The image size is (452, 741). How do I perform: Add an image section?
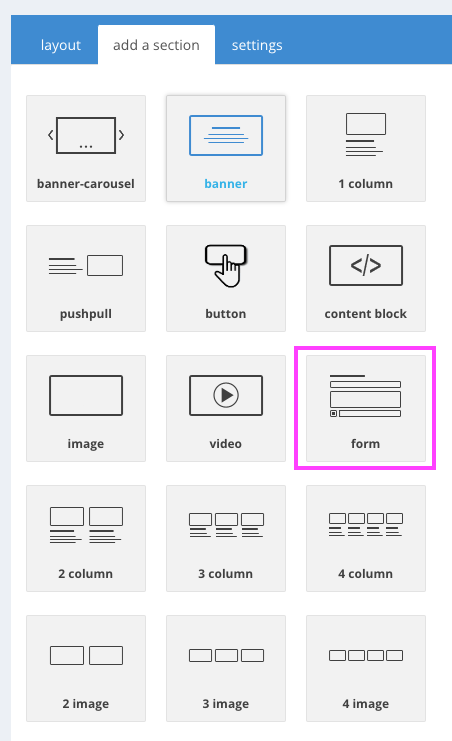[x=86, y=408]
